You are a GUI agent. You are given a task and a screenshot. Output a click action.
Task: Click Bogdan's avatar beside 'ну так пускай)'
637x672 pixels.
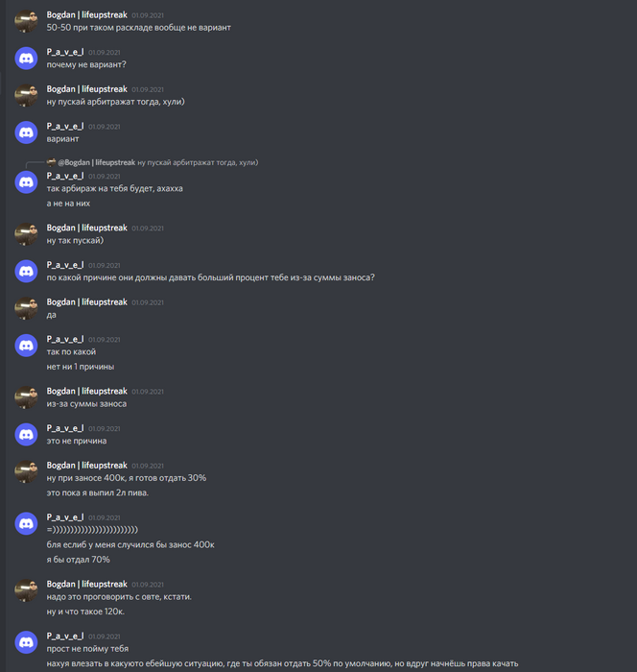click(26, 234)
